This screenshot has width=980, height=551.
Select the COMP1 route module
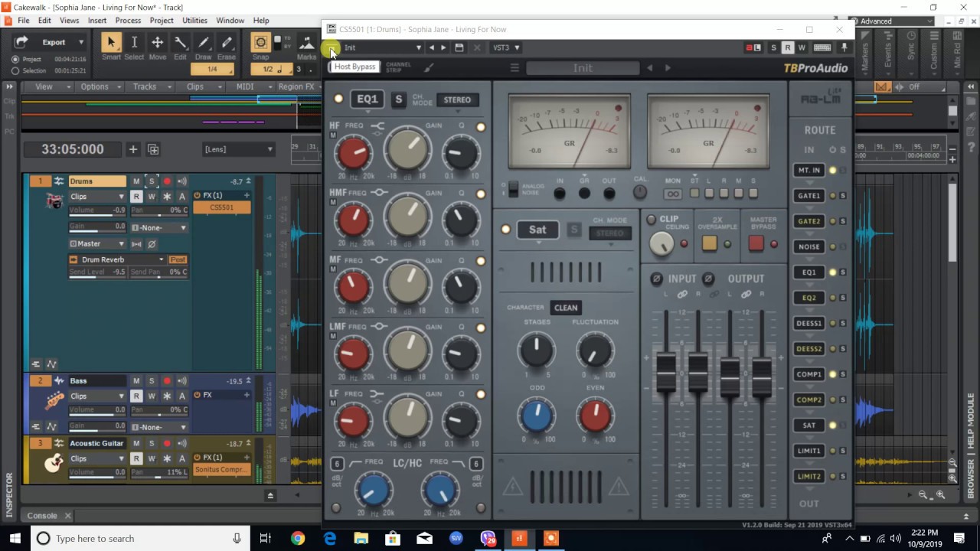coord(809,374)
